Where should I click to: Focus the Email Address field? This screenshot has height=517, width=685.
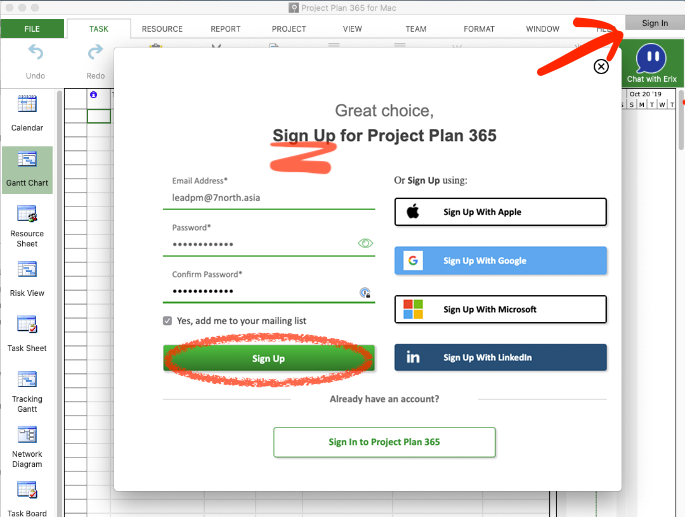pyautogui.click(x=269, y=198)
